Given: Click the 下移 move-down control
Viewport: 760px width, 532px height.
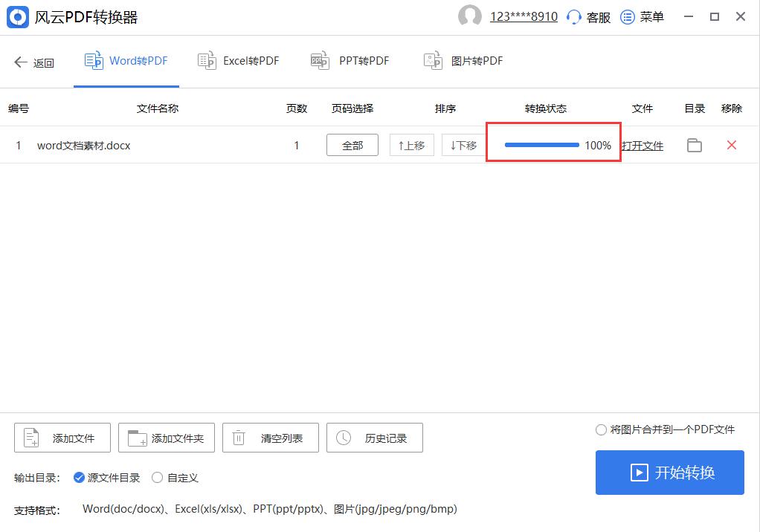Looking at the screenshot, I should click(x=463, y=145).
